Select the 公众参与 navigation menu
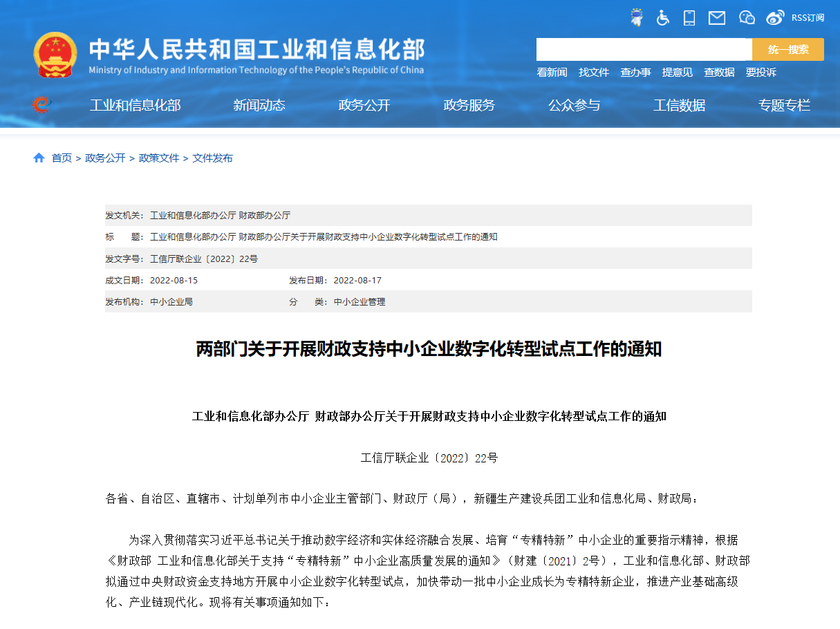 575,105
